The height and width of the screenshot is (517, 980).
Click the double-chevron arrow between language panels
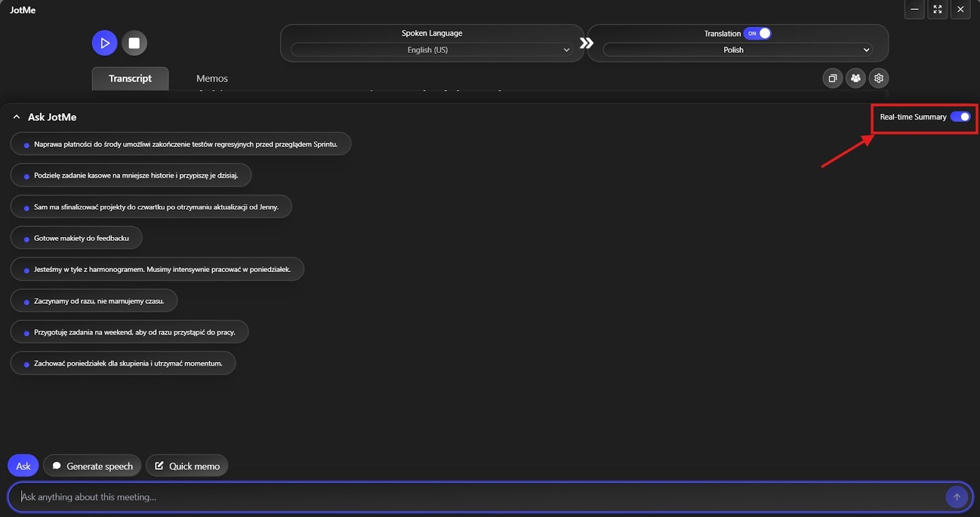(x=586, y=43)
